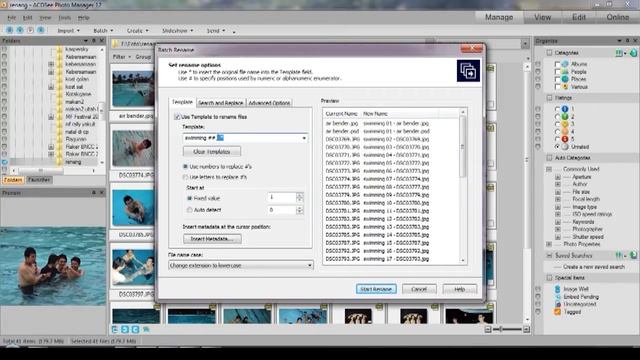Select the Unrated rating option

pyautogui.click(x=558, y=147)
